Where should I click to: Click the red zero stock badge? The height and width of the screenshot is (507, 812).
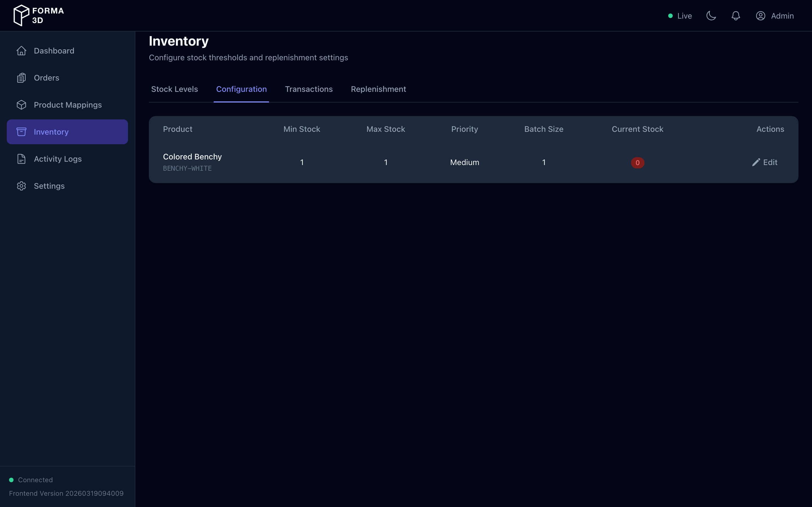(x=637, y=162)
